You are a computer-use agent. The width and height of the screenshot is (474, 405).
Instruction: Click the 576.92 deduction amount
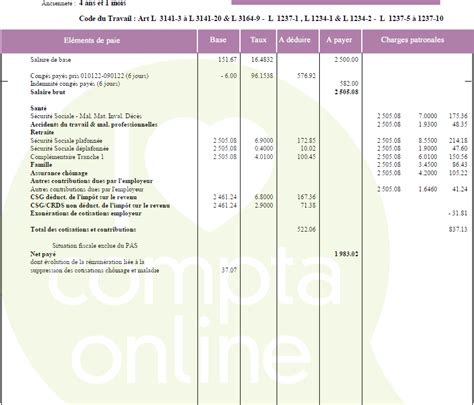click(306, 76)
